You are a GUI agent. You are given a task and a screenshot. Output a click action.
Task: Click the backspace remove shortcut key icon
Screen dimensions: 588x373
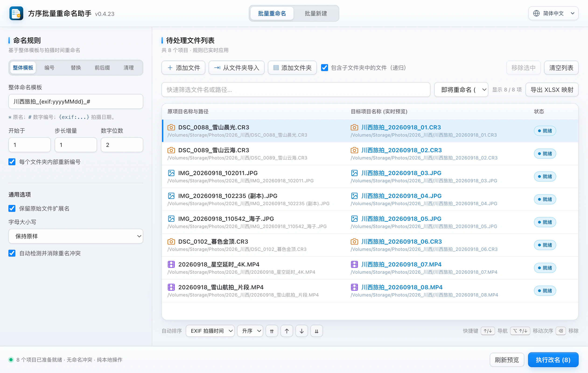point(561,331)
